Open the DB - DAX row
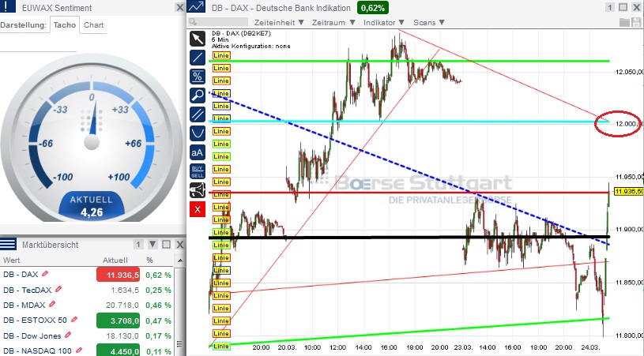 pyautogui.click(x=87, y=275)
